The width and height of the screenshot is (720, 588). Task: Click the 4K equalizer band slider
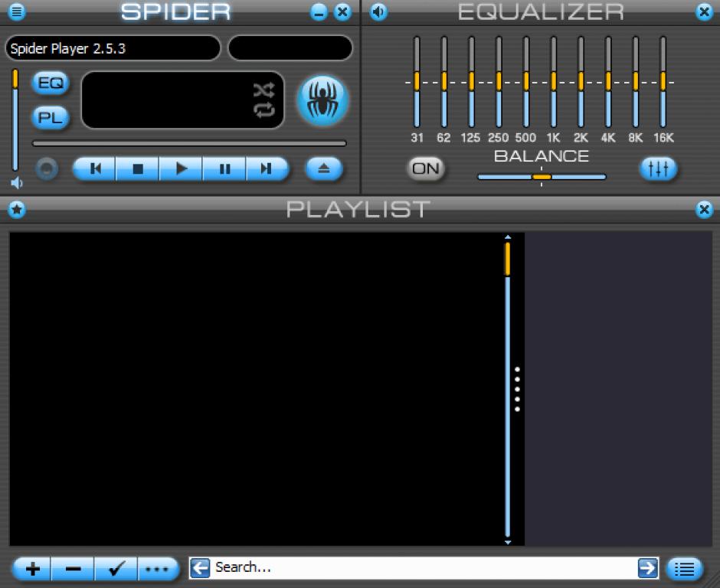608,82
